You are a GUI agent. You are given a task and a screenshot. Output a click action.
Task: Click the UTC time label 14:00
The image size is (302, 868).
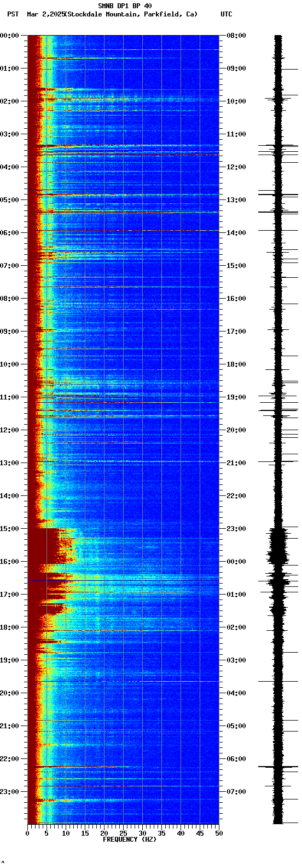236,233
